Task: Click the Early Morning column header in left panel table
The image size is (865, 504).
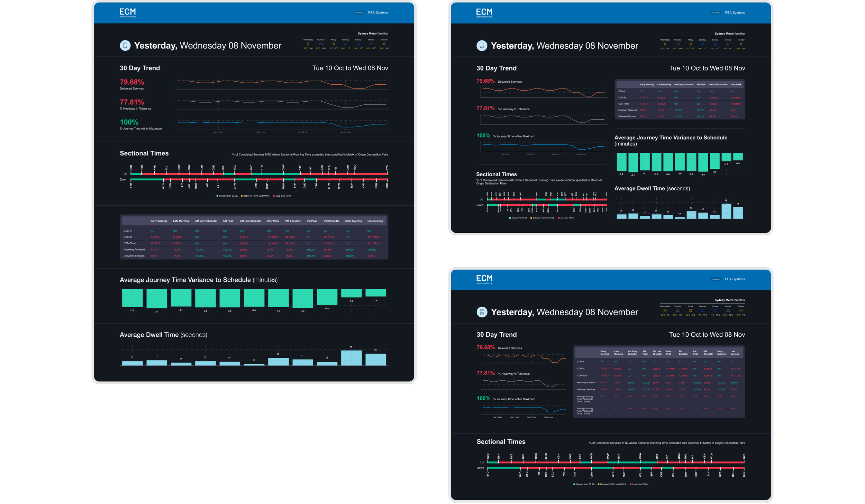Action: point(159,221)
